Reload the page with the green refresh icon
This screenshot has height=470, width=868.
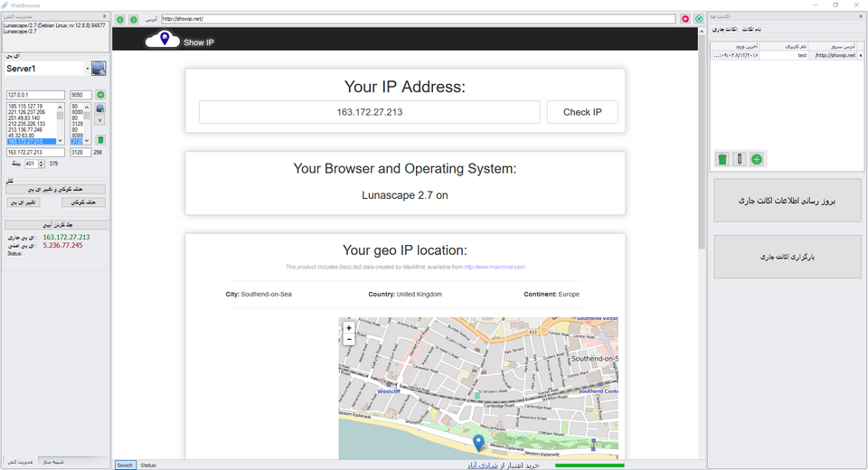point(699,19)
